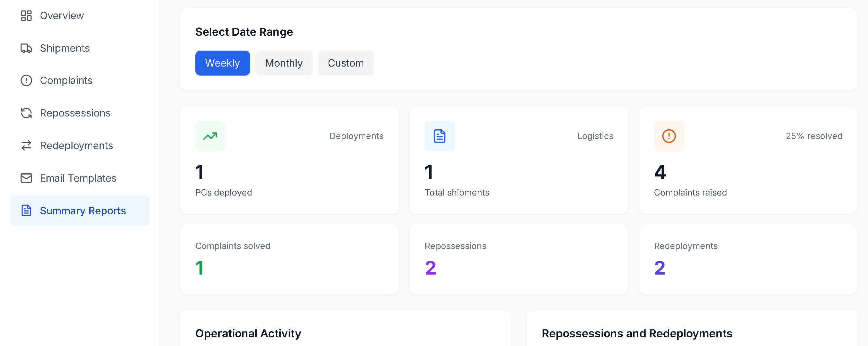Open the Redeployments section

pyautogui.click(x=76, y=146)
